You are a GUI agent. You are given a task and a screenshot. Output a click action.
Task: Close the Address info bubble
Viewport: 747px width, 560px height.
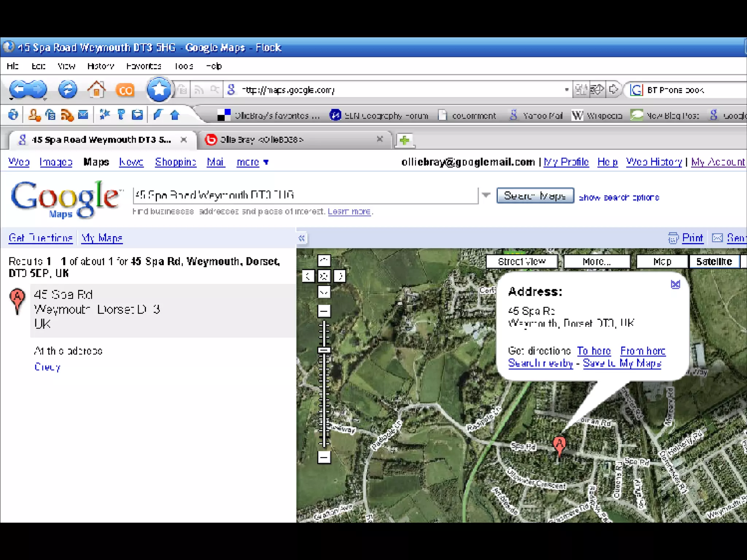[x=676, y=284]
